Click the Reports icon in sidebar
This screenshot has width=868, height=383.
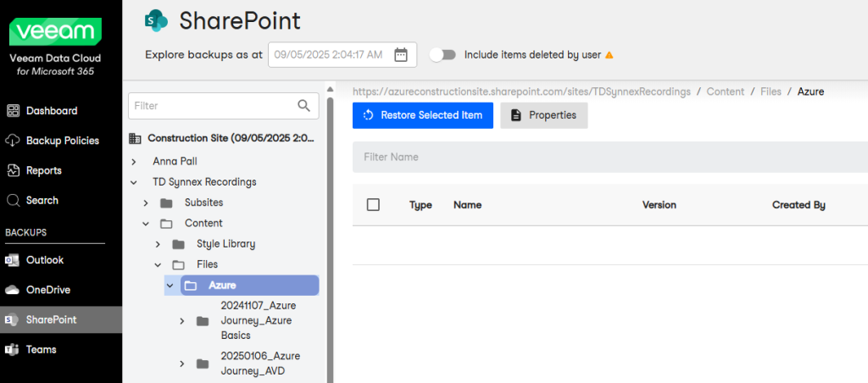coord(13,170)
